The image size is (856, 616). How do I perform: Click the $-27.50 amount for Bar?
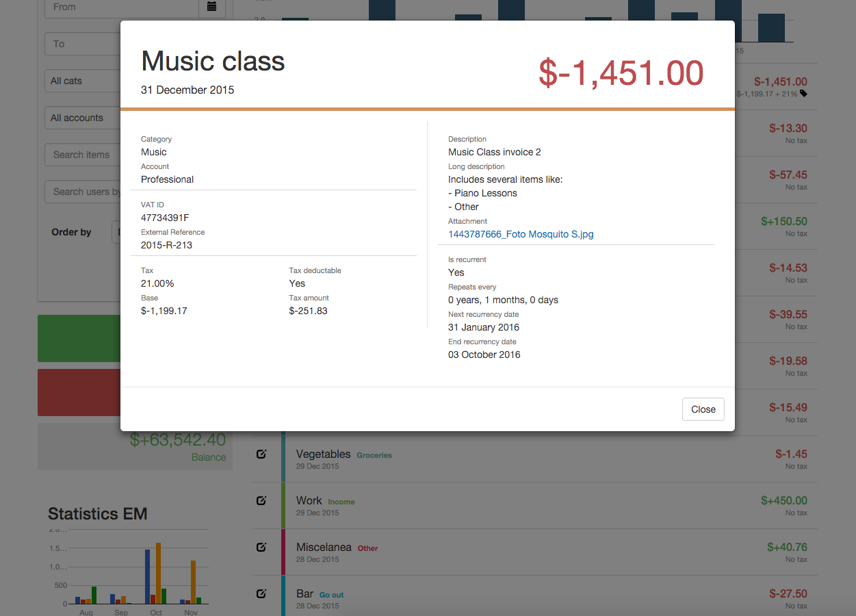click(788, 593)
